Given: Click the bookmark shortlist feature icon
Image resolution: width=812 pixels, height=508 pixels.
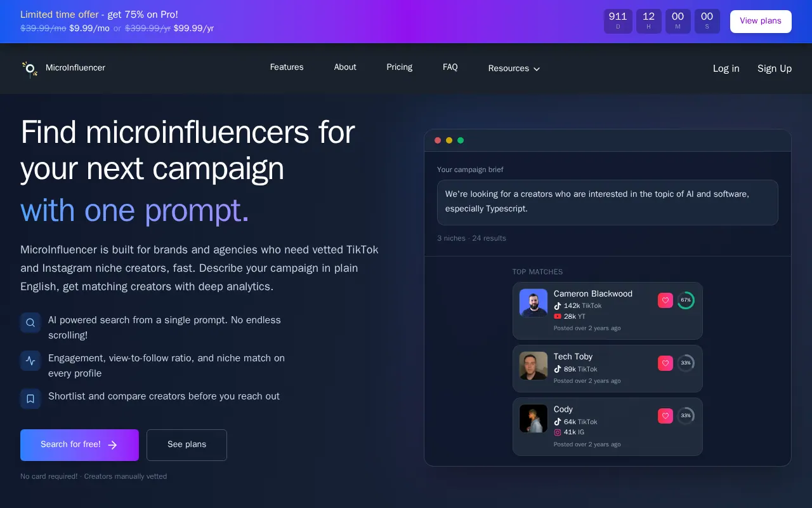Looking at the screenshot, I should click(30, 399).
